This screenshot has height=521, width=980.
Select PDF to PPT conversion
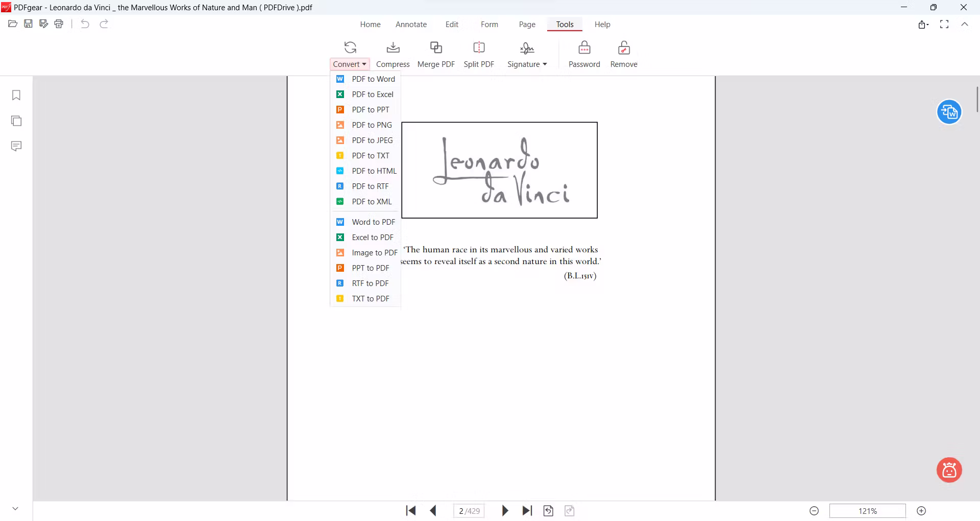(365, 110)
